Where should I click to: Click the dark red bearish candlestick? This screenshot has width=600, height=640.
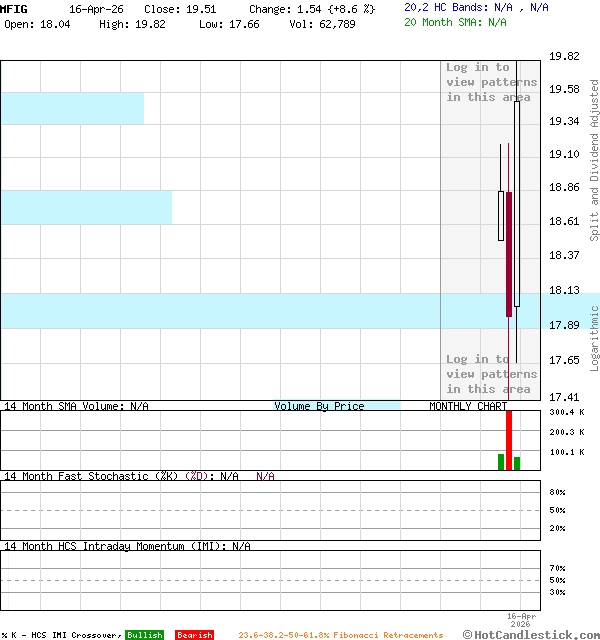(509, 254)
